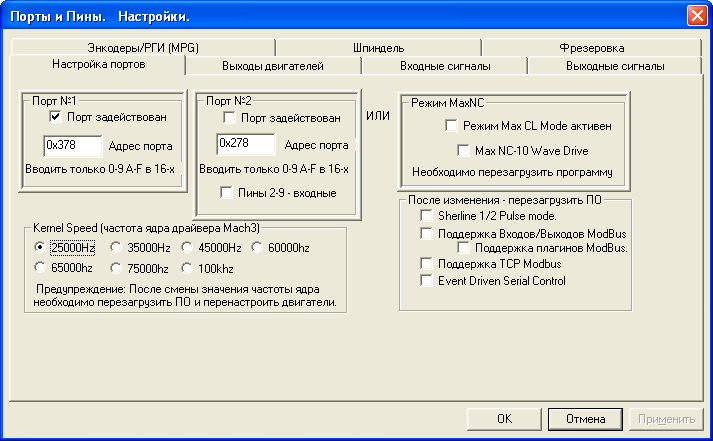The image size is (713, 441).
Task: Toggle Порт задействован for Порт №2
Action: coord(229,117)
